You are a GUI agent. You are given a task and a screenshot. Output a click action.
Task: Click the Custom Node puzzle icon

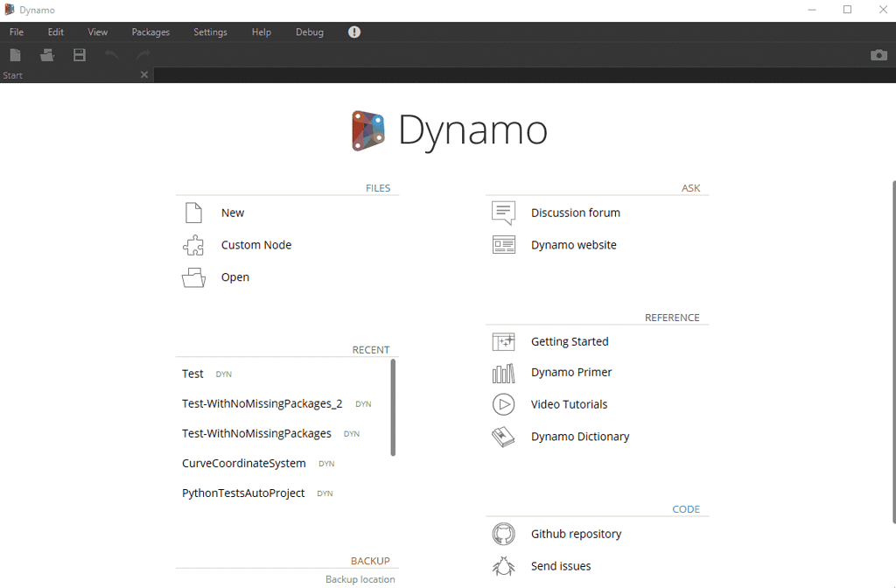tap(192, 245)
